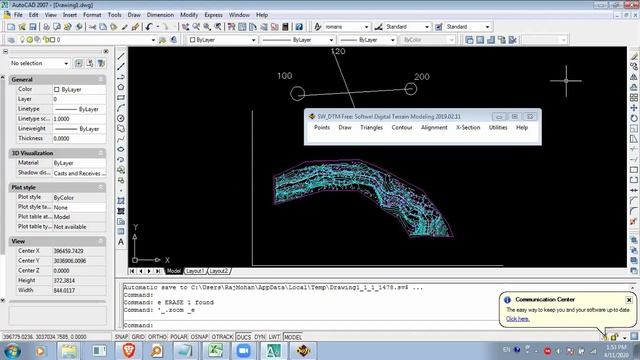The height and width of the screenshot is (360, 640).
Task: Open the No selection dropdown in Properties
Action: click(x=66, y=64)
